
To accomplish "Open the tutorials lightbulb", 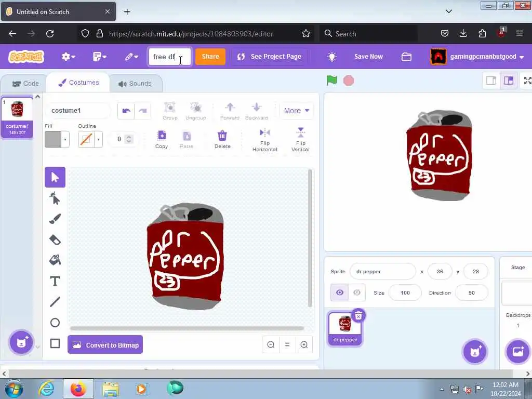I will [332, 57].
